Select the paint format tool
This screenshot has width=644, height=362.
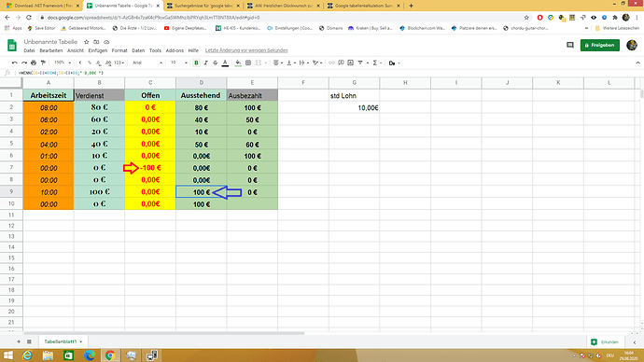click(43, 63)
